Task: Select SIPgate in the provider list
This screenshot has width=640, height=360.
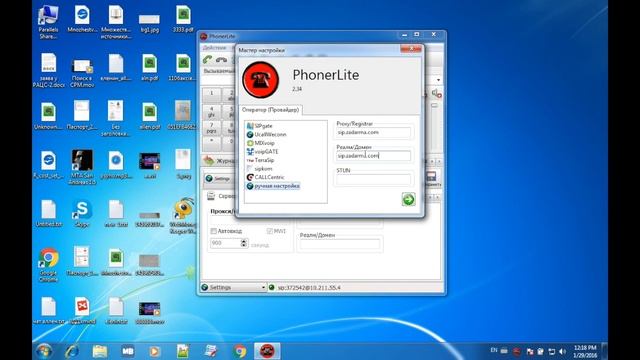Action: 260,126
